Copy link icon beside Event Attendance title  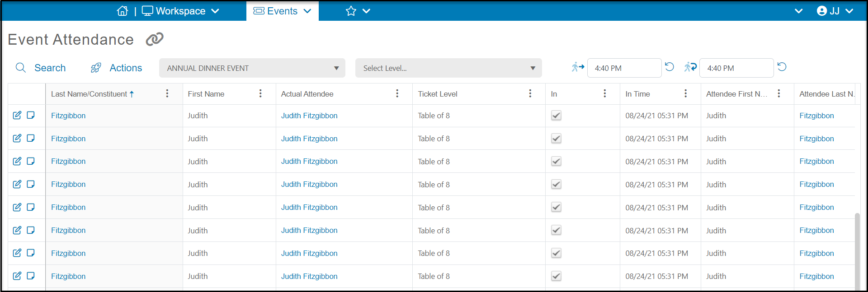coord(155,39)
